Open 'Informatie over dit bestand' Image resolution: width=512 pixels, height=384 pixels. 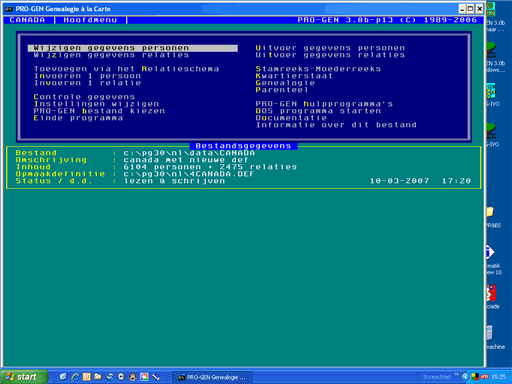coord(336,125)
